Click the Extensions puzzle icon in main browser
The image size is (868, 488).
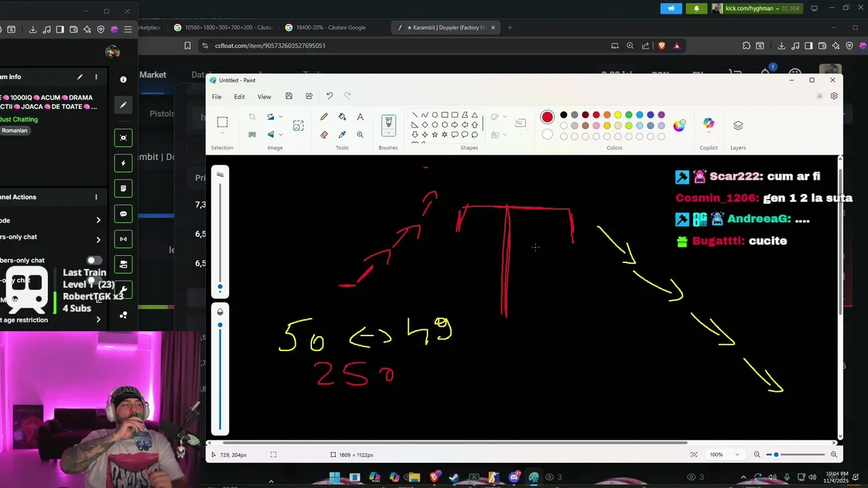(x=747, y=45)
